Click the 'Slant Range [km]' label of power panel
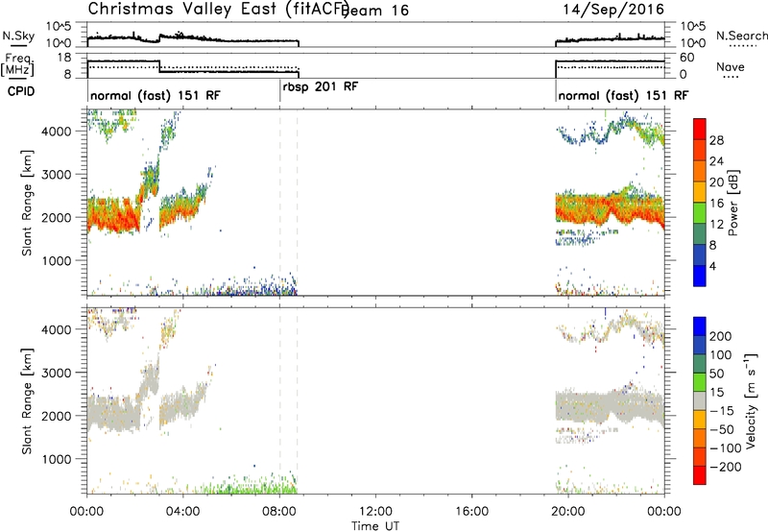The width and height of the screenshot is (768, 532). (27, 203)
